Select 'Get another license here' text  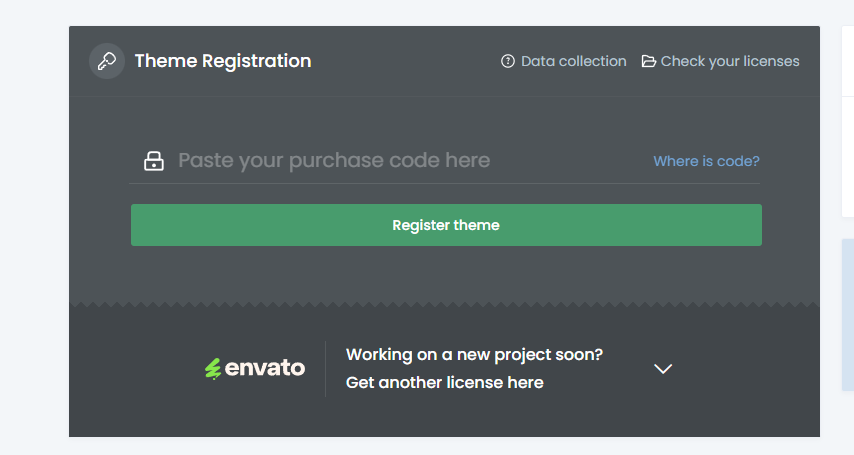tap(445, 382)
